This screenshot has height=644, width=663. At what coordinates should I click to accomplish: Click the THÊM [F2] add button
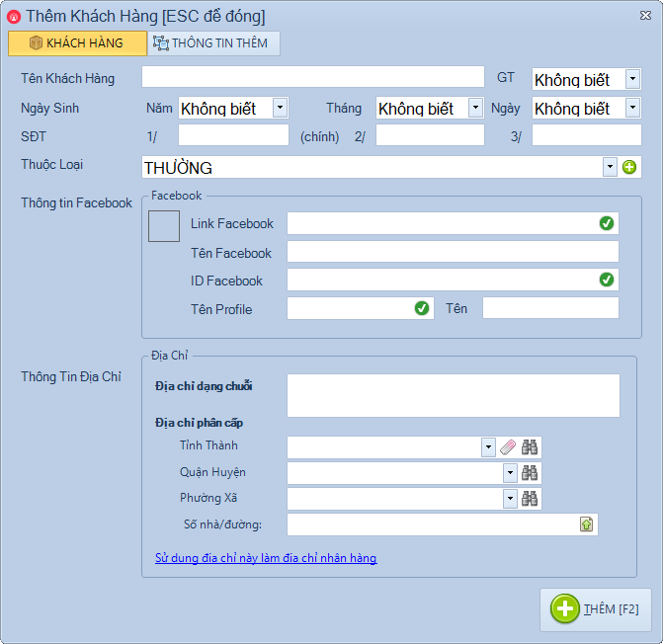[x=596, y=609]
